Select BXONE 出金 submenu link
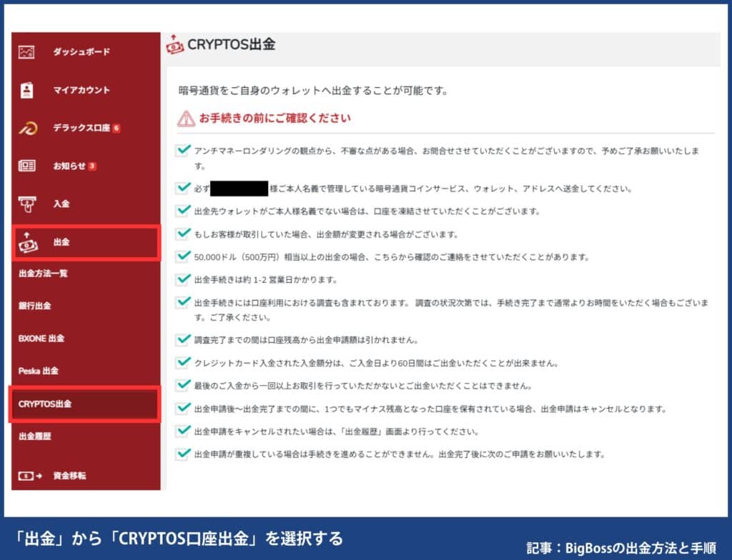 pos(41,339)
